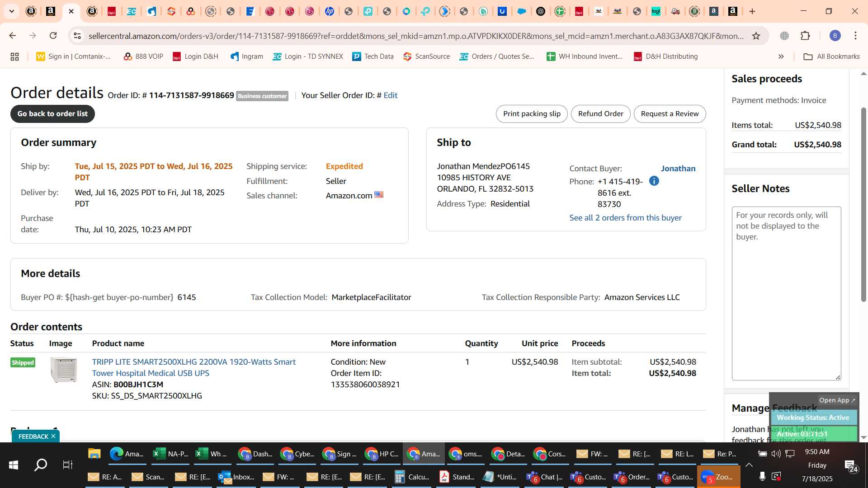Screen dimensions: 868x488
Task: Open the Sign in | Comtanix bookmark
Action: [74, 56]
